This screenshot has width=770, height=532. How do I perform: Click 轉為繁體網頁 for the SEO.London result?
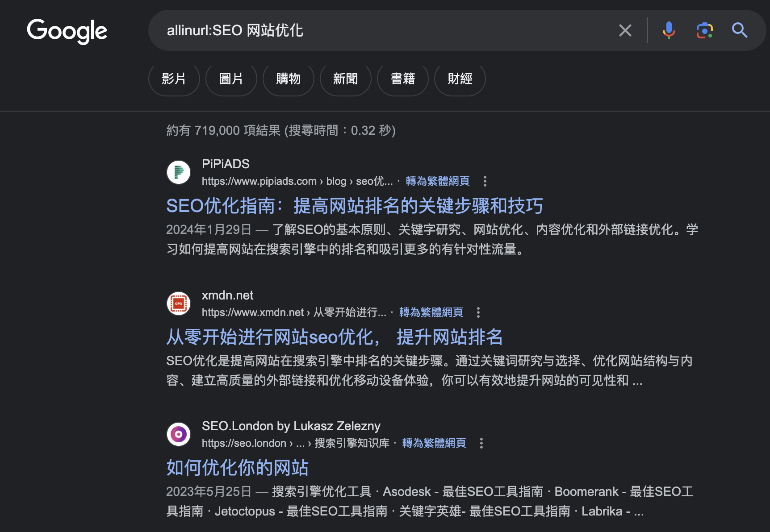pyautogui.click(x=434, y=443)
